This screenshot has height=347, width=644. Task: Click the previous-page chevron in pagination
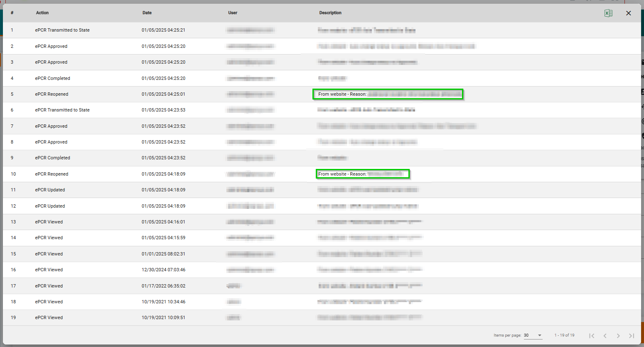click(x=605, y=336)
